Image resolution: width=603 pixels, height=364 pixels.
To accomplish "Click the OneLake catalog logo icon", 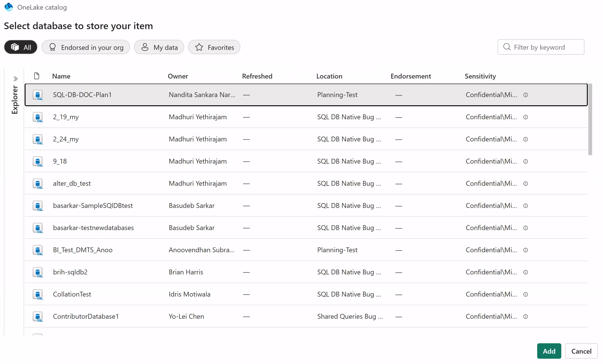I will [9, 7].
